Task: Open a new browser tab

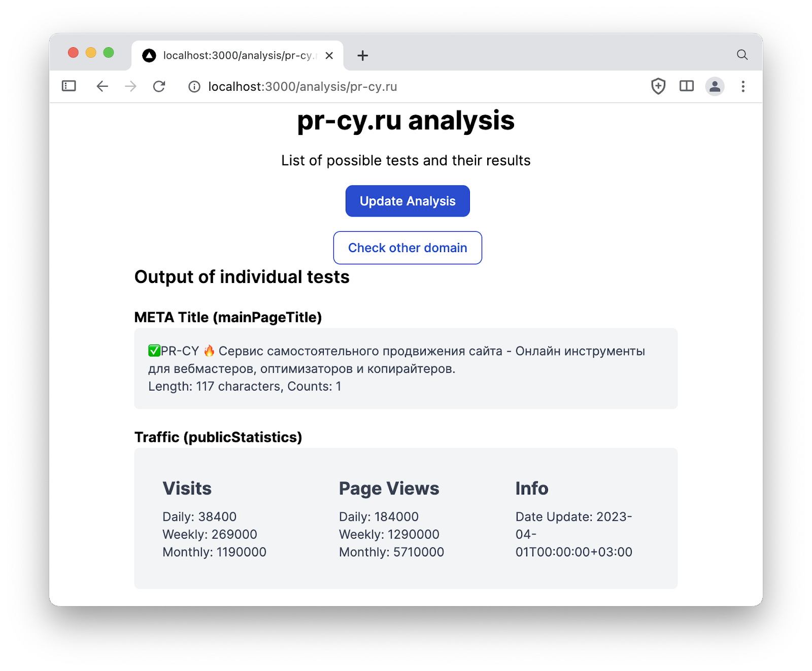Action: click(x=362, y=55)
